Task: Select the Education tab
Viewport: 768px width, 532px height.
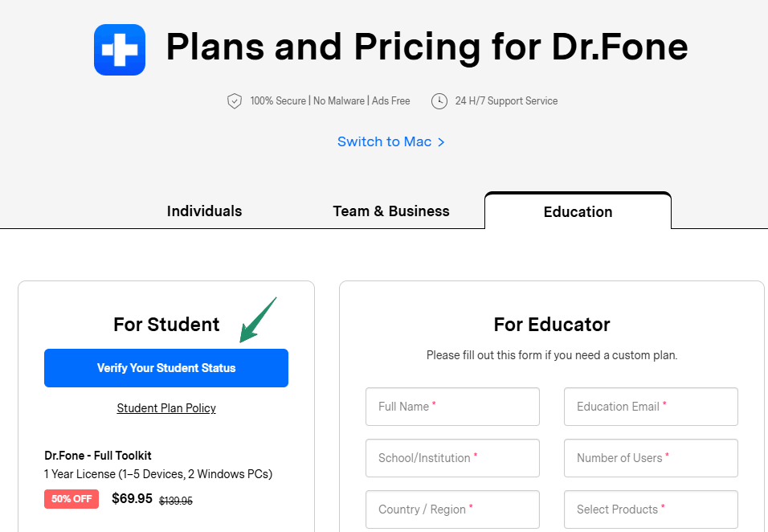Action: click(578, 212)
